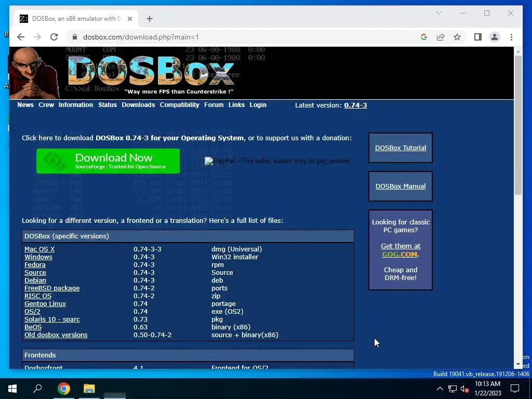Reload the DOSBox page
Viewport: 532px width, 399px height.
point(54,37)
